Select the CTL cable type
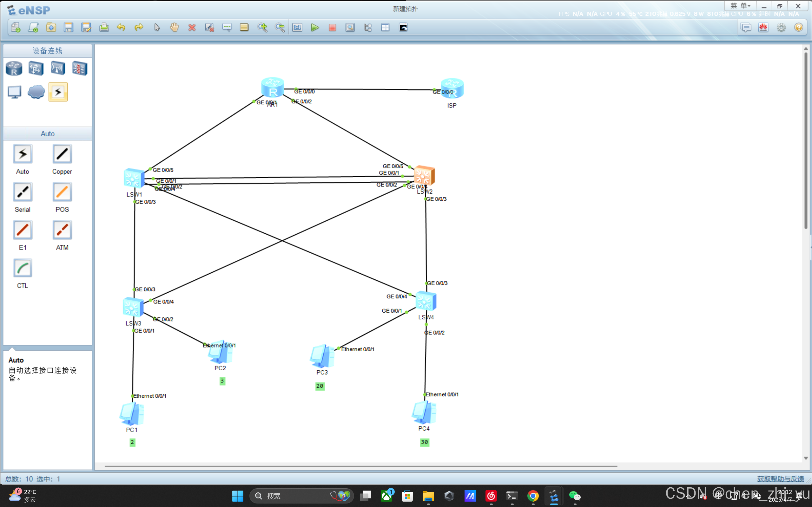This screenshot has height=507, width=812. pyautogui.click(x=23, y=269)
